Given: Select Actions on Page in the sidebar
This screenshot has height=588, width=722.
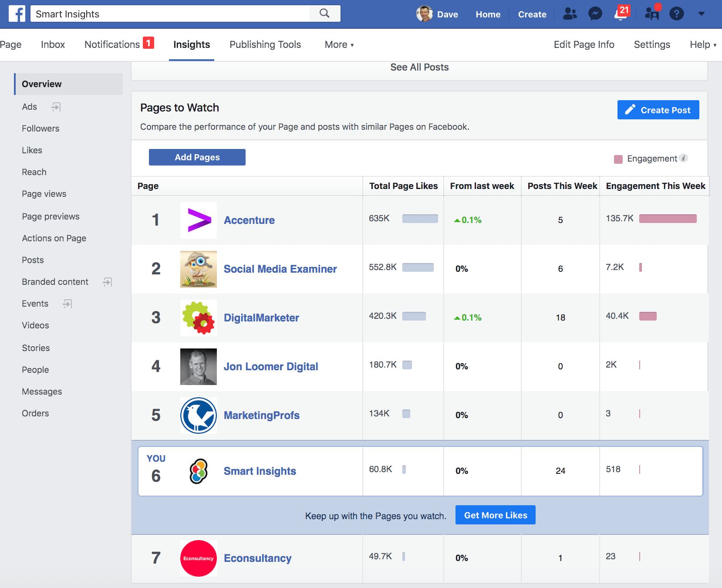Looking at the screenshot, I should [x=54, y=238].
